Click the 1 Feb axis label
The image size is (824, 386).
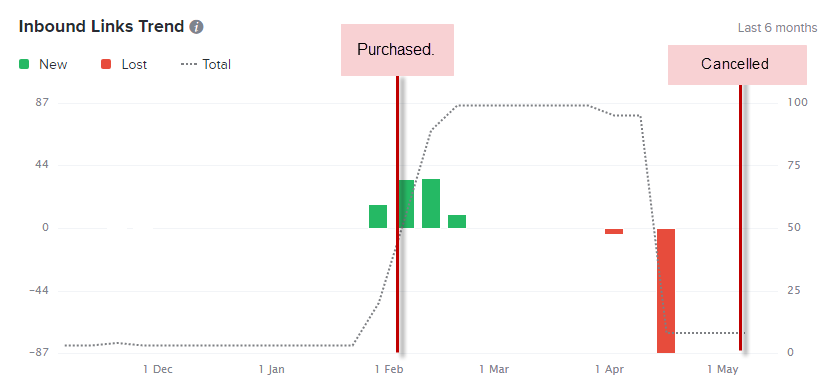click(x=388, y=370)
